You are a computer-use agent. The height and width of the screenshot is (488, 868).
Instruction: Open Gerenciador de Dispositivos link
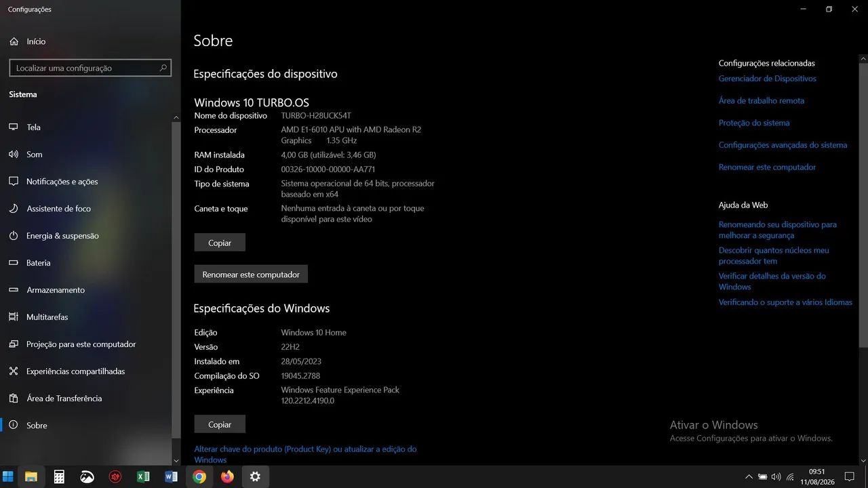click(x=767, y=79)
